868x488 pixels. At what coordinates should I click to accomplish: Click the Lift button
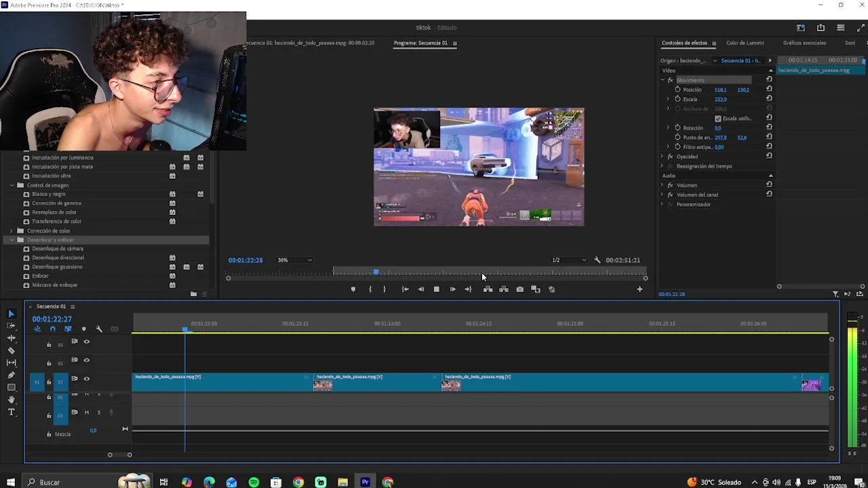(488, 289)
